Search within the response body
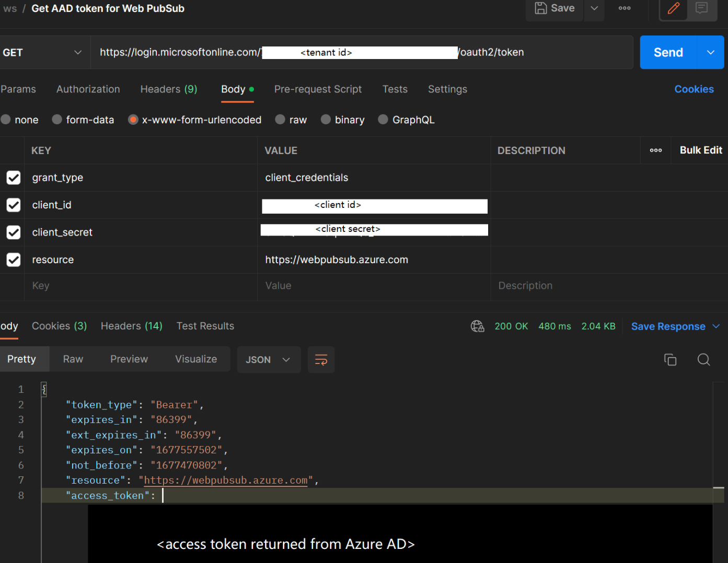 point(703,359)
